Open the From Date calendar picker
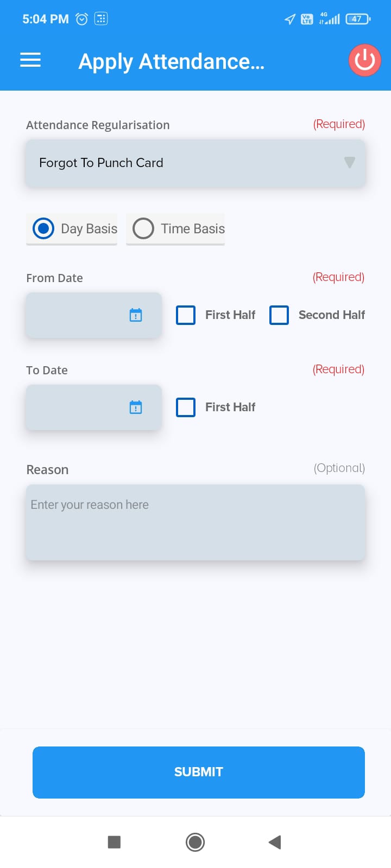 pyautogui.click(x=136, y=315)
